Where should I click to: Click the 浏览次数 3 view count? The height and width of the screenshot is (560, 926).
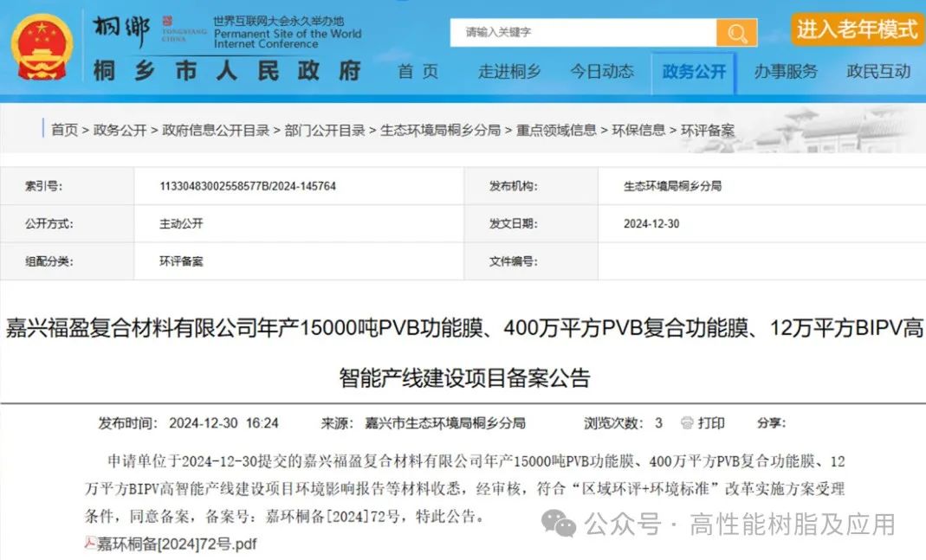pyautogui.click(x=623, y=423)
